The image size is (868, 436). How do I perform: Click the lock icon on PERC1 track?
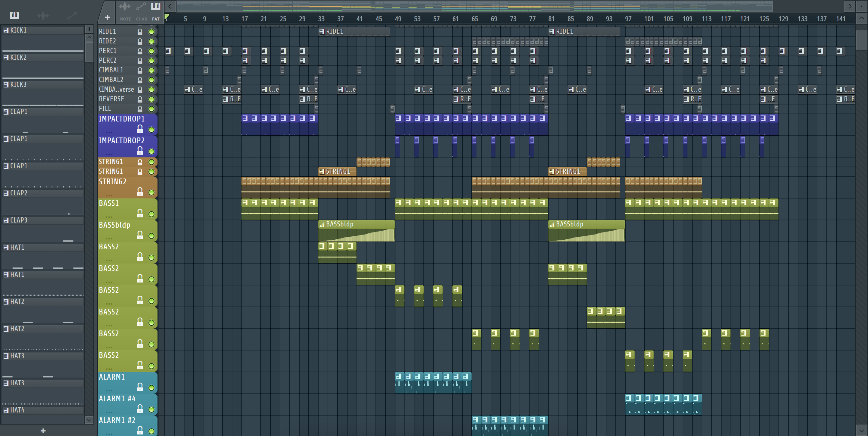tap(140, 51)
